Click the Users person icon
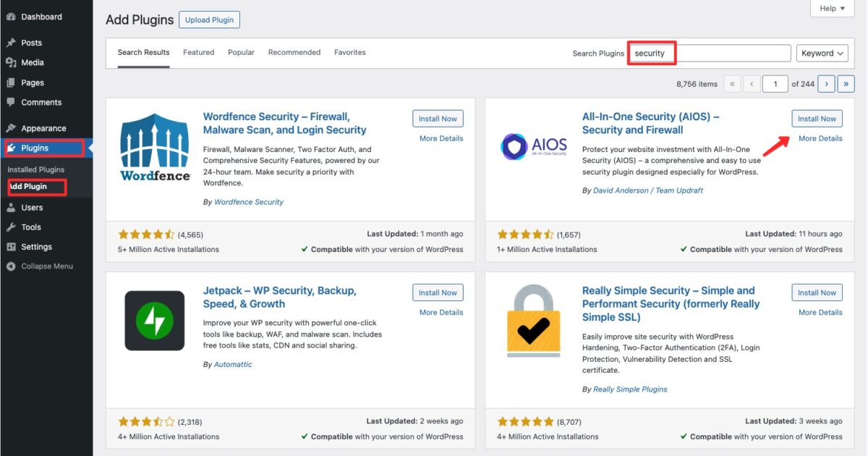The image size is (868, 456). (x=11, y=207)
